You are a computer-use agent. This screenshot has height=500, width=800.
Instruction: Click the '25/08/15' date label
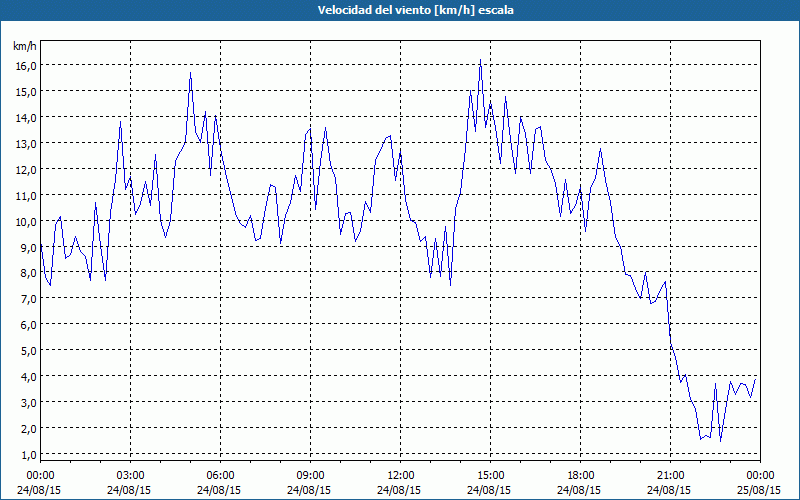point(759,490)
